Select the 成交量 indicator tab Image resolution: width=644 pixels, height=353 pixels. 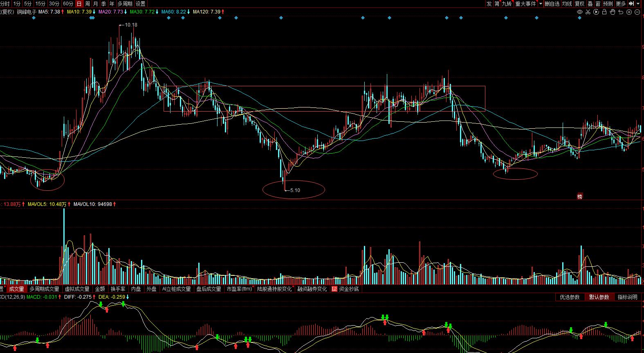[16, 289]
